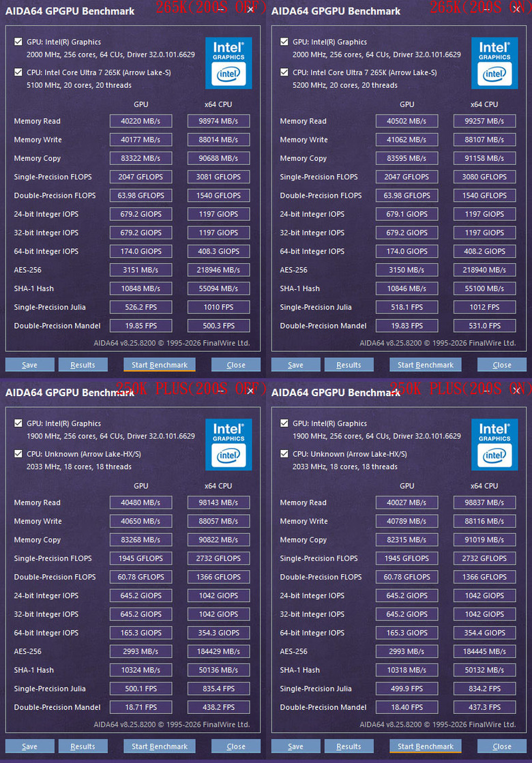Select the 526.2 FPS Julia value

141,307
